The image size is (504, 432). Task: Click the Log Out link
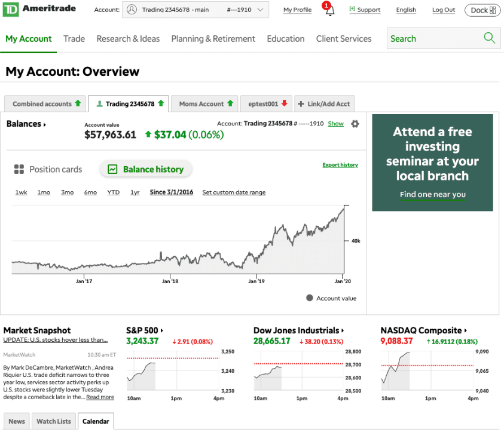[x=444, y=10]
